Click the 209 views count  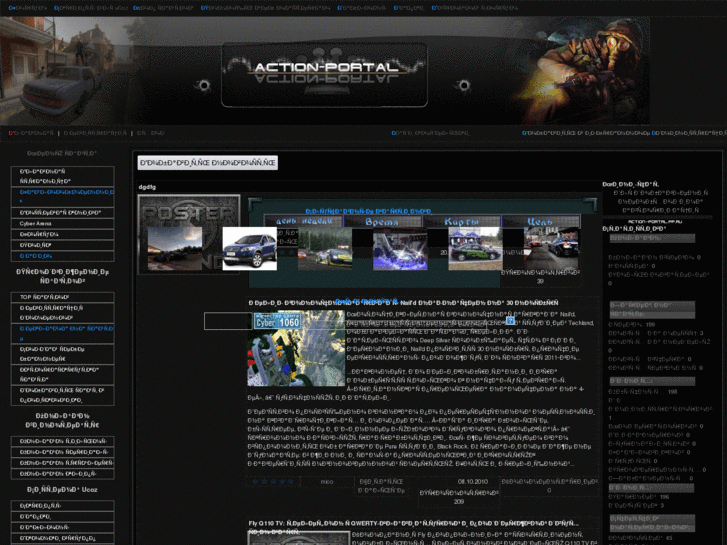pos(459,501)
